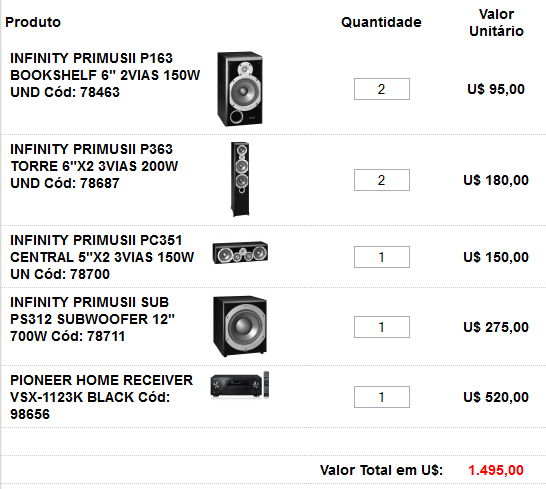Viewport: 546px width, 489px height.
Task: Click the U$ 520,00 unit price
Action: [x=496, y=397]
